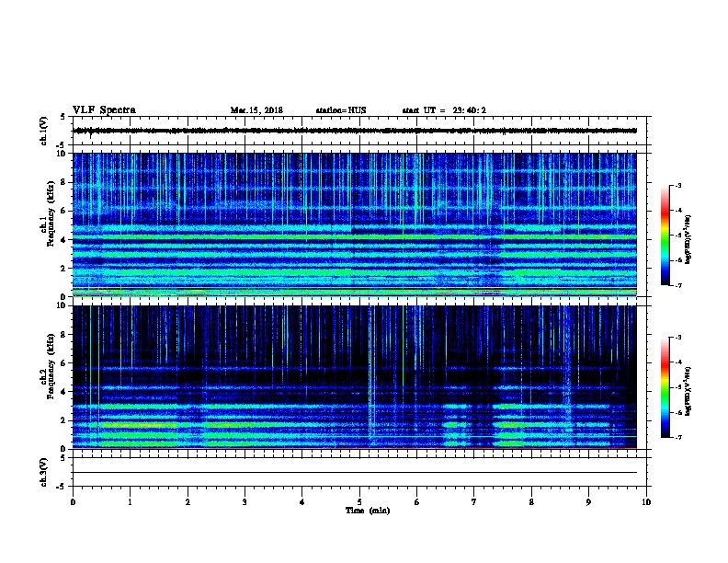Click the 'Time (min)' axis label
The height and width of the screenshot is (563, 728).
coord(368,511)
